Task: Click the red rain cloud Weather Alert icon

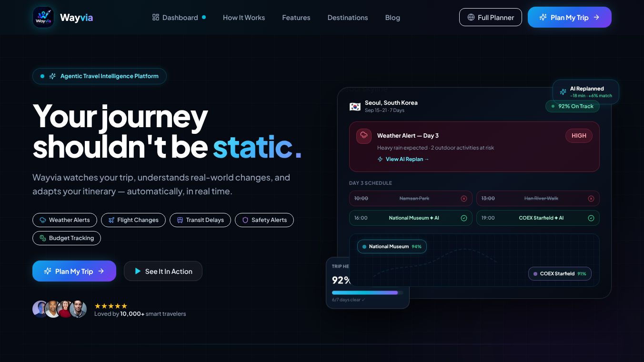Action: click(x=364, y=136)
